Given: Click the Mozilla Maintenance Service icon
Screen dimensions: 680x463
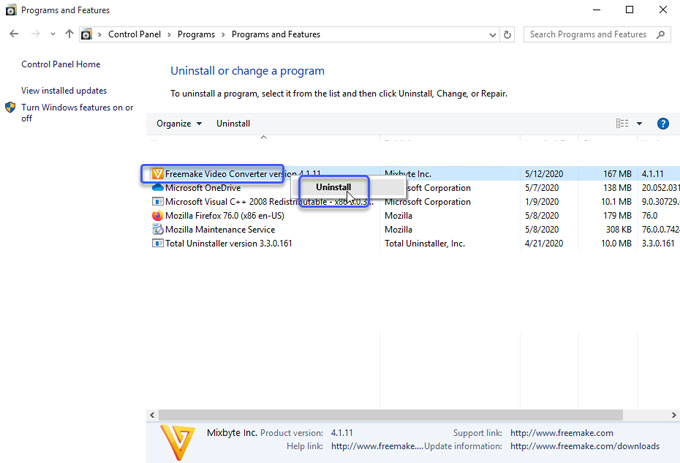Looking at the screenshot, I should pyautogui.click(x=157, y=229).
